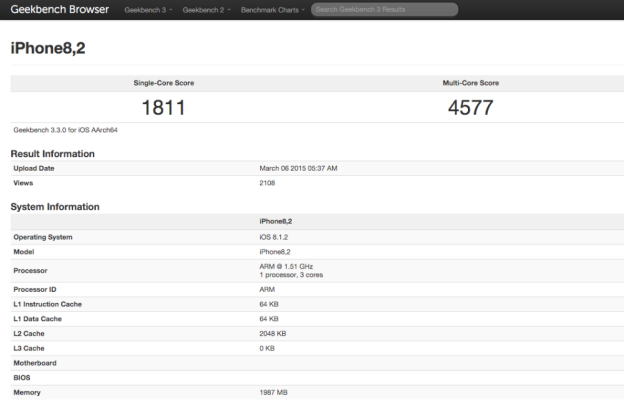The width and height of the screenshot is (624, 406).
Task: Select the iPhone8,2 system table header
Action: coord(275,221)
